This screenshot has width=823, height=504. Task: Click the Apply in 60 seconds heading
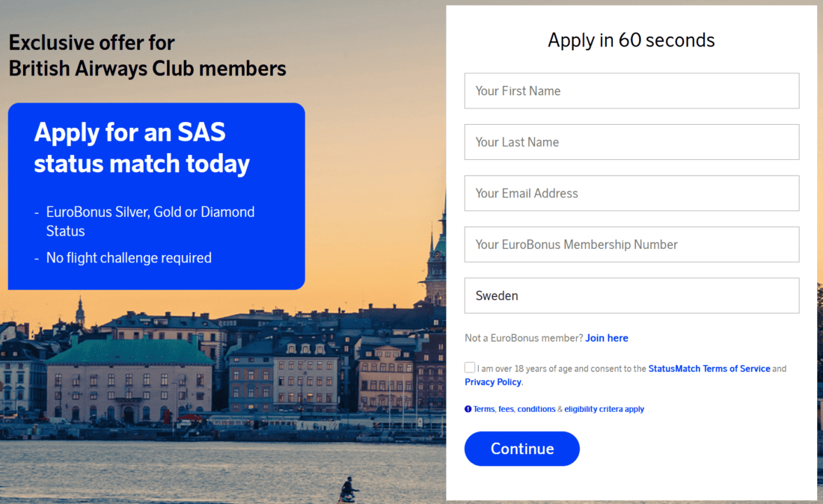631,40
